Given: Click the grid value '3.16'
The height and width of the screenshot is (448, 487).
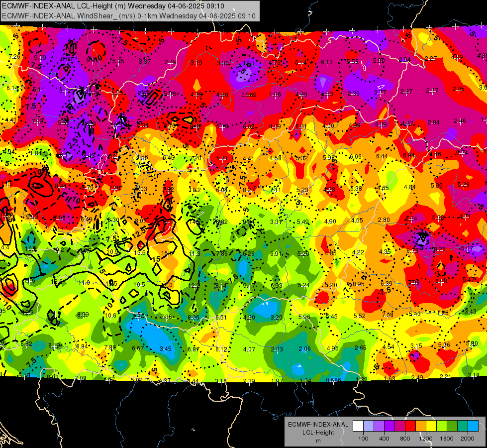Looking at the screenshot, I should [221, 381].
